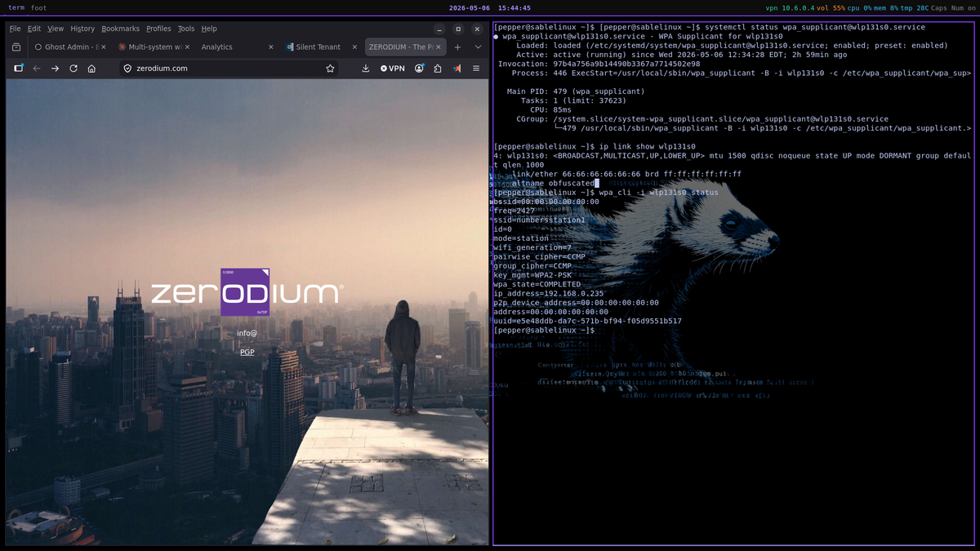Click the cpu 0% indicator
980x551 pixels.
point(859,7)
